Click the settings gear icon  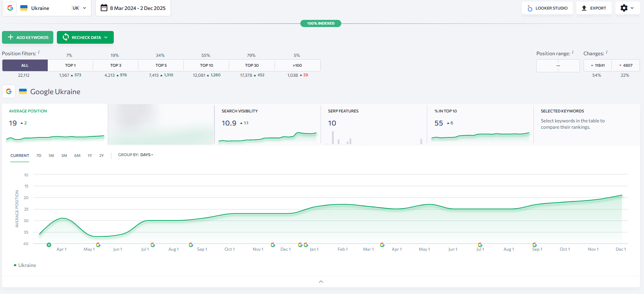[624, 8]
